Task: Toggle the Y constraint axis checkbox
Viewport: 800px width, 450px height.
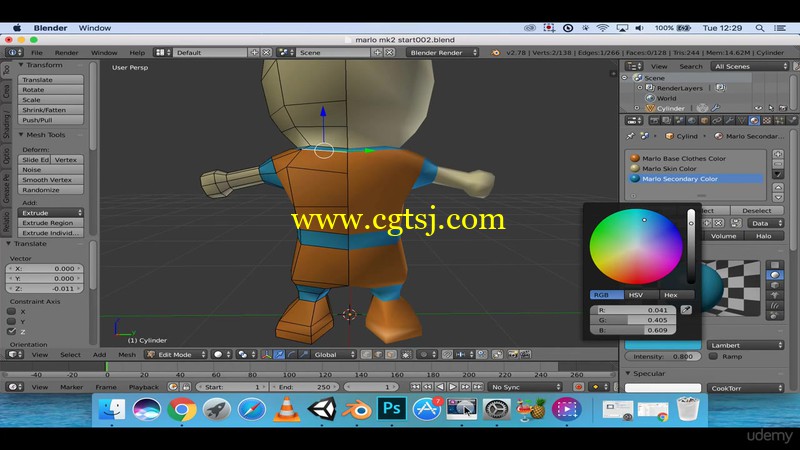Action: 11,321
